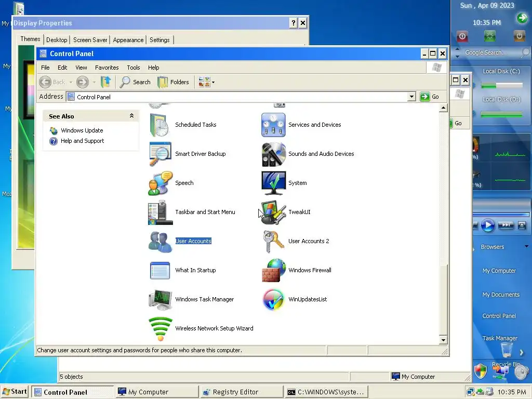Open the What In Startup icon
The image size is (532, 399).
tap(160, 270)
